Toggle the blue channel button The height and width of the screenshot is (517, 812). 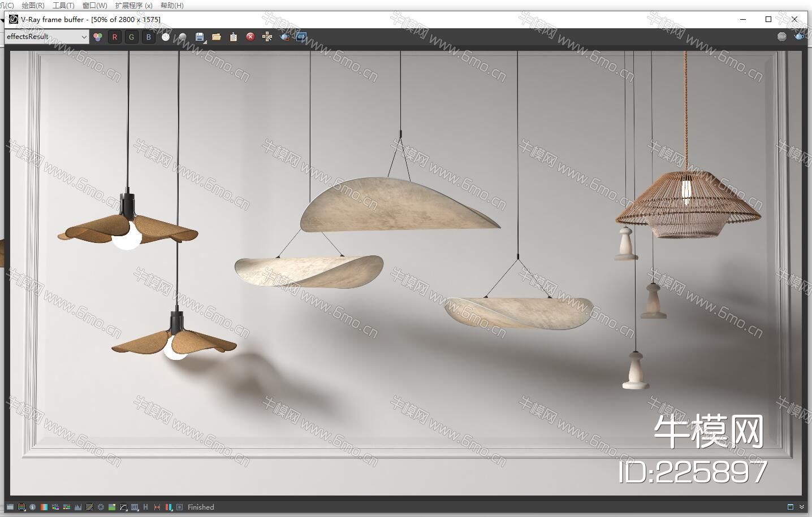149,37
